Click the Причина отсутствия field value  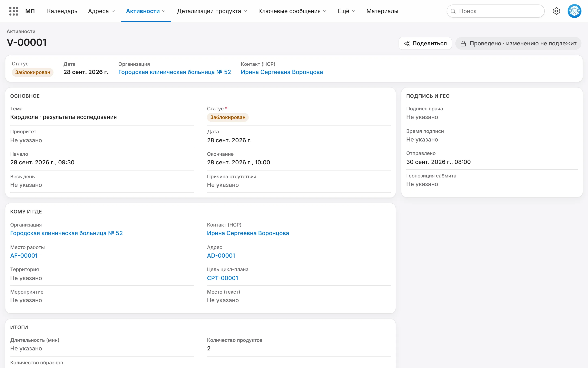point(223,185)
